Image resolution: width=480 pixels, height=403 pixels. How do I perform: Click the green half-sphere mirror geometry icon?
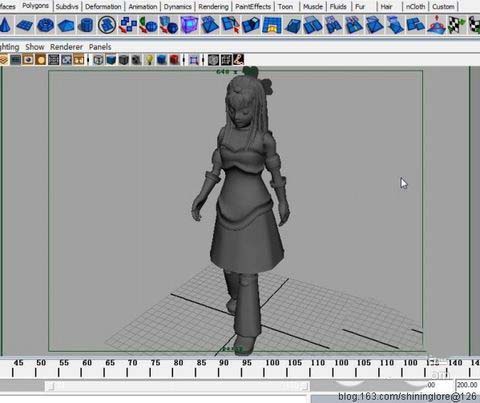tap(148, 25)
